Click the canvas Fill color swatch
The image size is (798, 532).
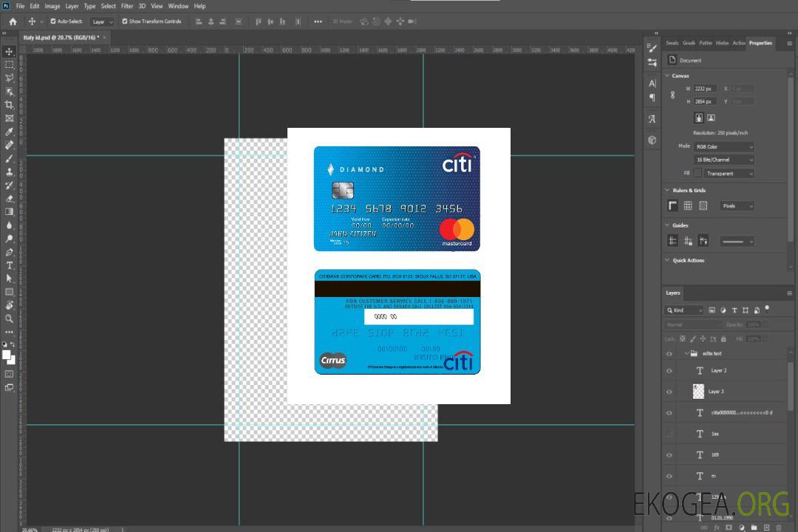[x=698, y=173]
